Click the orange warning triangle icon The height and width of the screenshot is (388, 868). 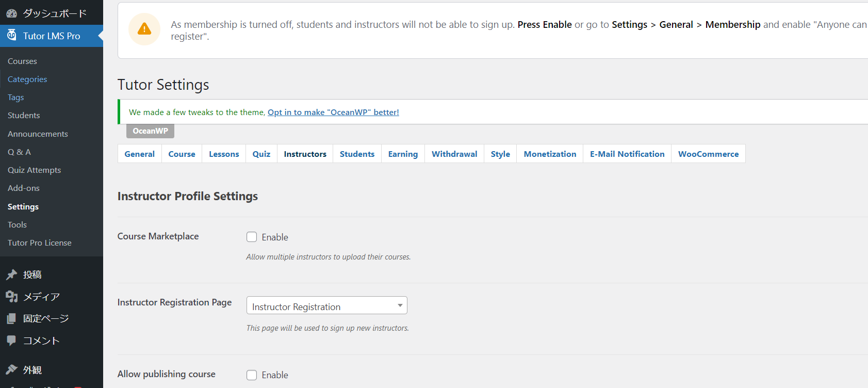coord(144,29)
